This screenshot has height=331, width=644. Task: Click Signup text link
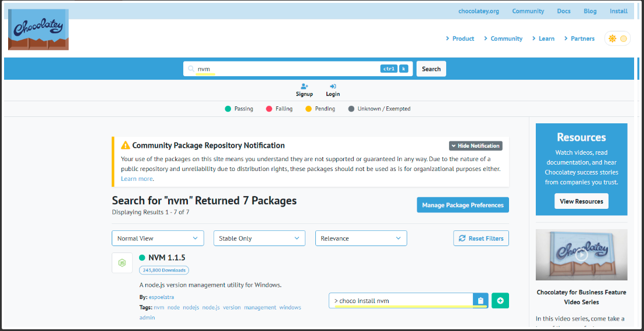304,94
